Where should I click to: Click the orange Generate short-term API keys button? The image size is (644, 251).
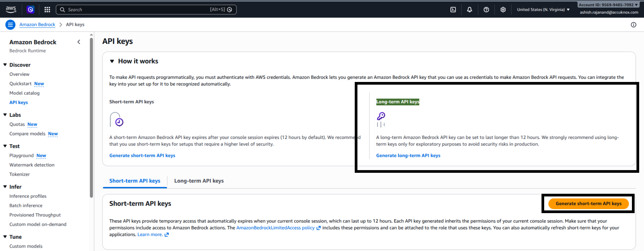pyautogui.click(x=588, y=203)
